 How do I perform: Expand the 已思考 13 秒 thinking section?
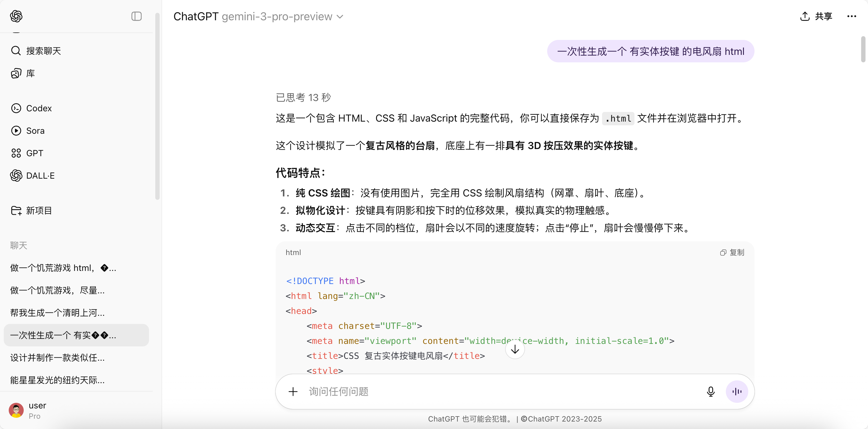303,98
